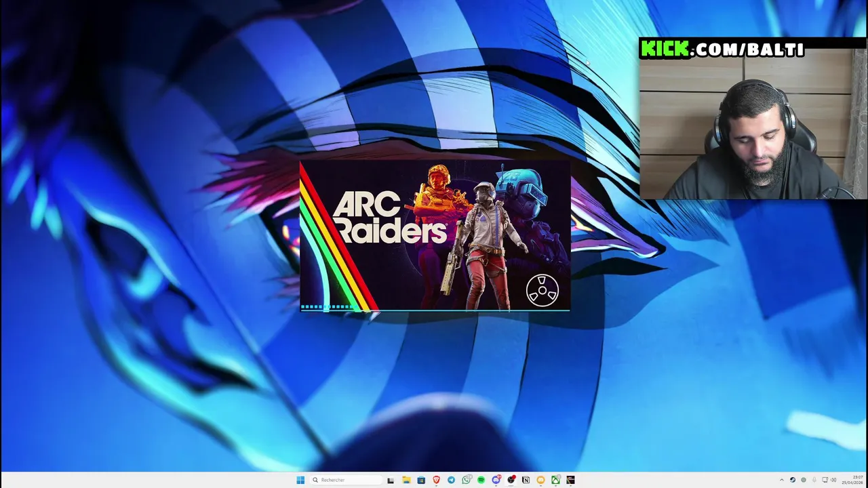
Task: Open Task View from the taskbar
Action: [x=391, y=480]
